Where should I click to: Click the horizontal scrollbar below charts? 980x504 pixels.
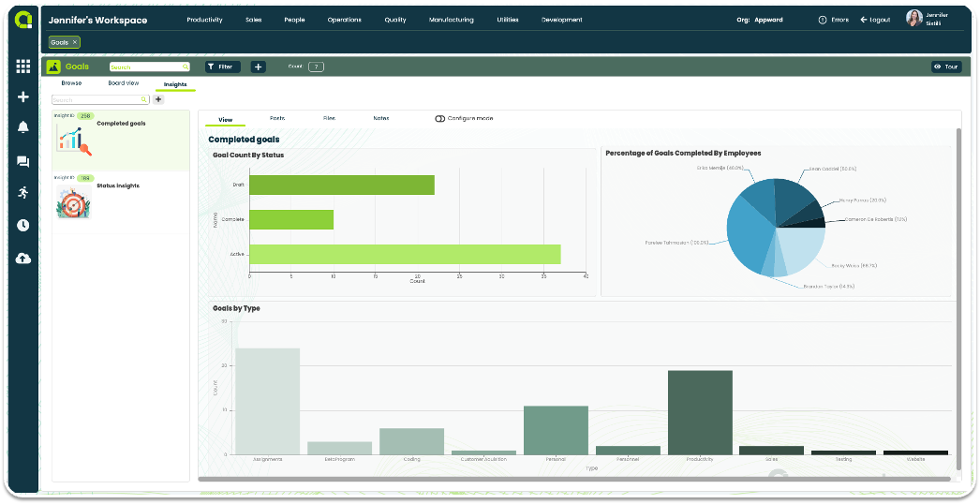574,479
